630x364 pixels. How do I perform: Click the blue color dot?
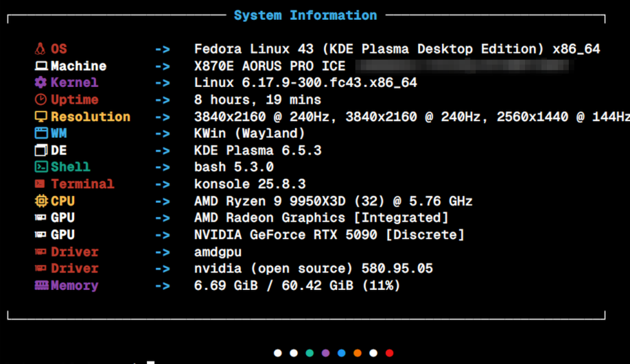pyautogui.click(x=342, y=353)
